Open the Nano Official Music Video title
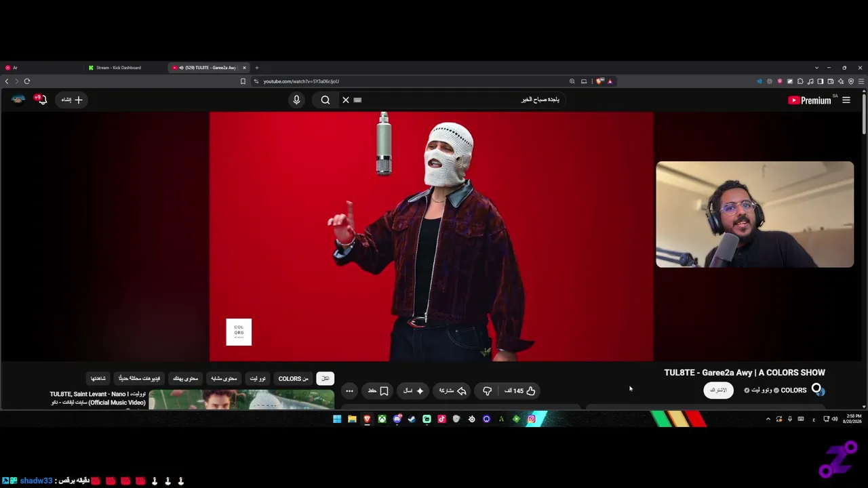868x488 pixels. (98, 398)
